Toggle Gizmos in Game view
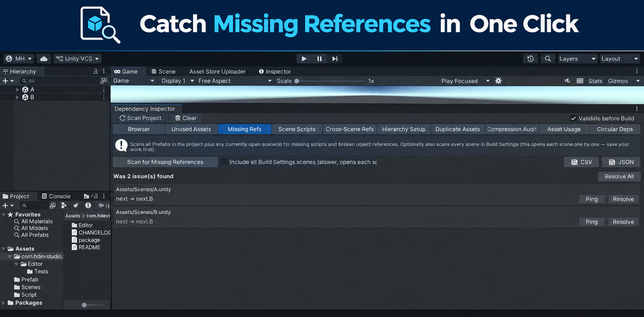The height and width of the screenshot is (317, 644). coord(618,81)
